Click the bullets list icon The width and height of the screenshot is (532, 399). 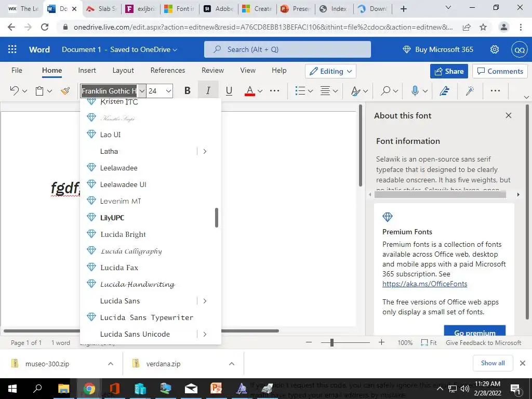coord(300,90)
